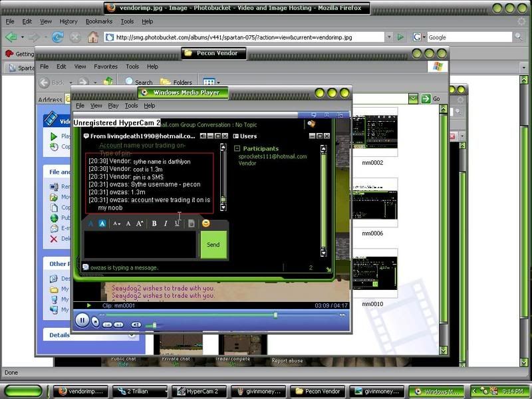Pause playback in Windows Media Player

point(82,320)
